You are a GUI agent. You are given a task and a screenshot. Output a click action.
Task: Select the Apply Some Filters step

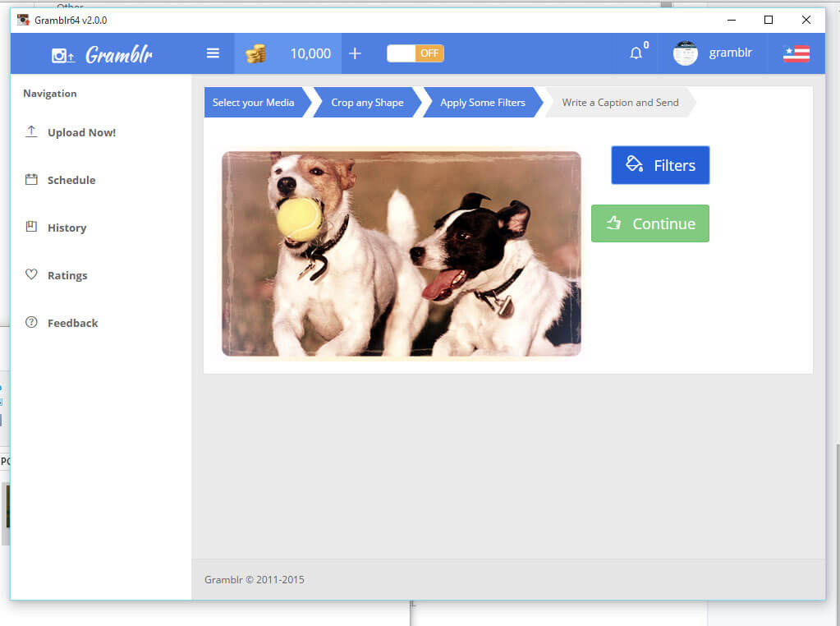(x=482, y=103)
